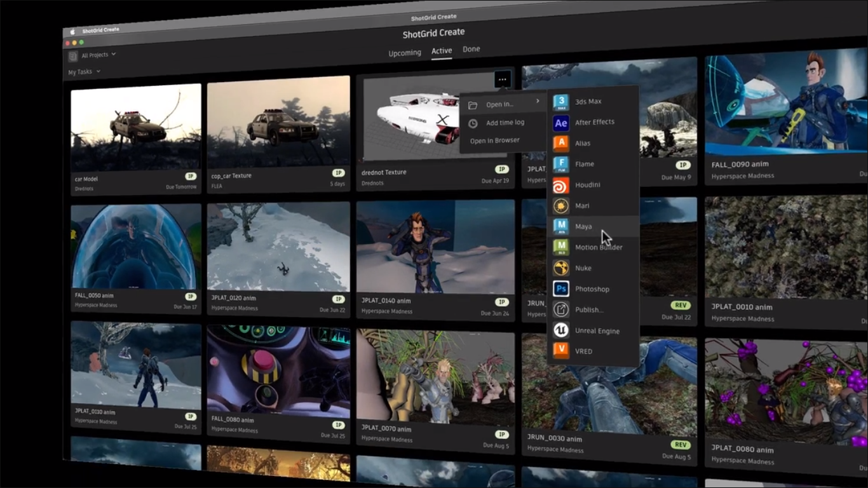Click the Maya app icon

pos(561,226)
